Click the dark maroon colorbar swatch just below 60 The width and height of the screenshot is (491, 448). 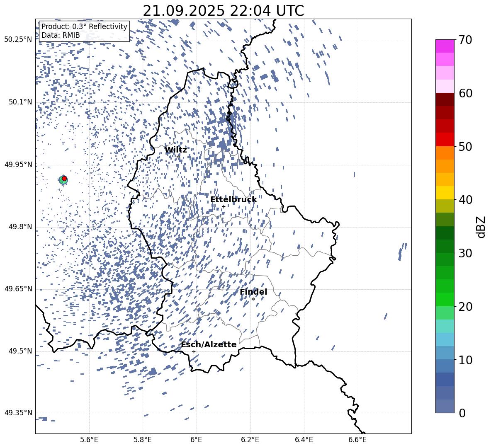[445, 99]
